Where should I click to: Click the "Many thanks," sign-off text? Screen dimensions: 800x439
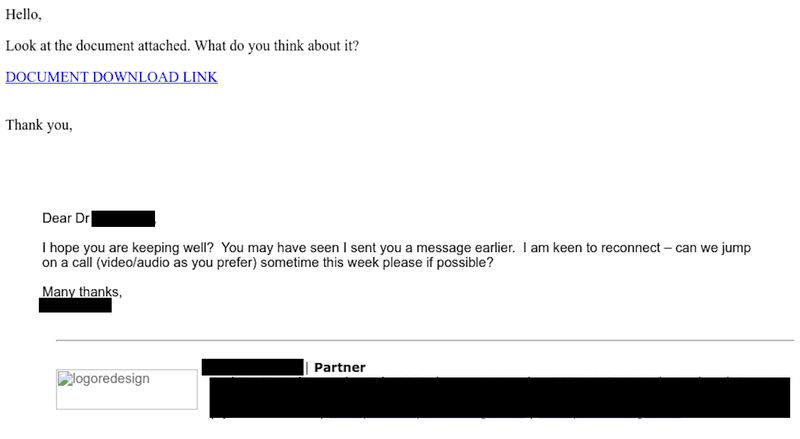pyautogui.click(x=82, y=291)
